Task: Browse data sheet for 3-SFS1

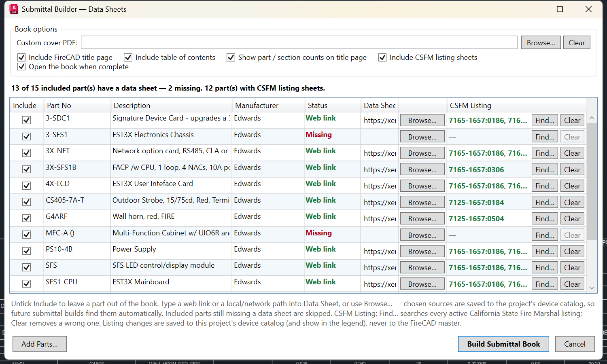Action: click(x=422, y=137)
